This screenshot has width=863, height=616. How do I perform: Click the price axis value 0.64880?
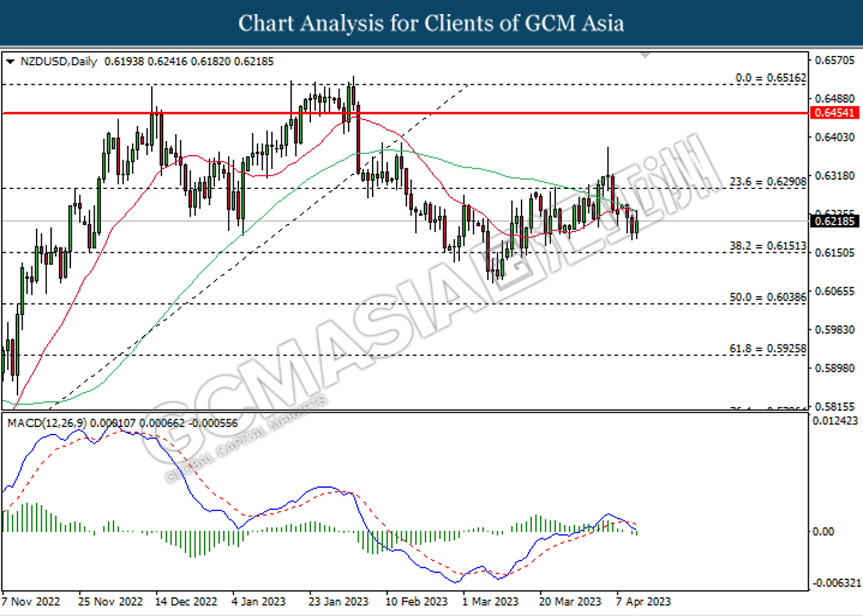[835, 99]
